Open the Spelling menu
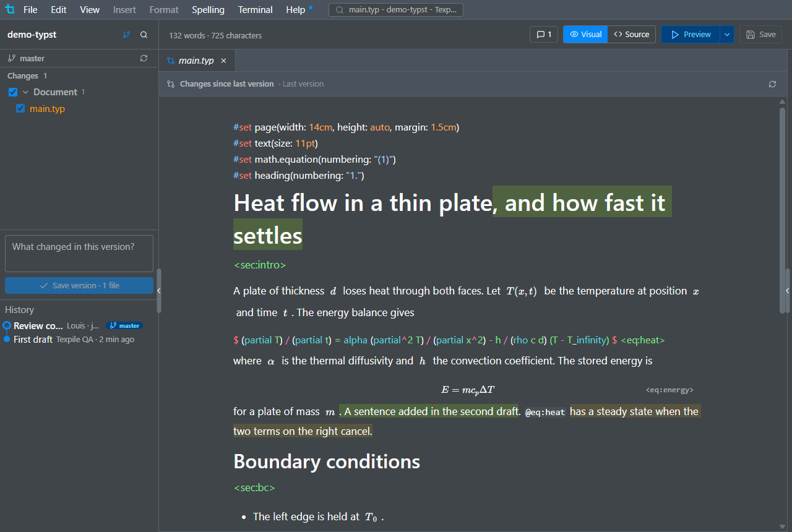 click(208, 10)
